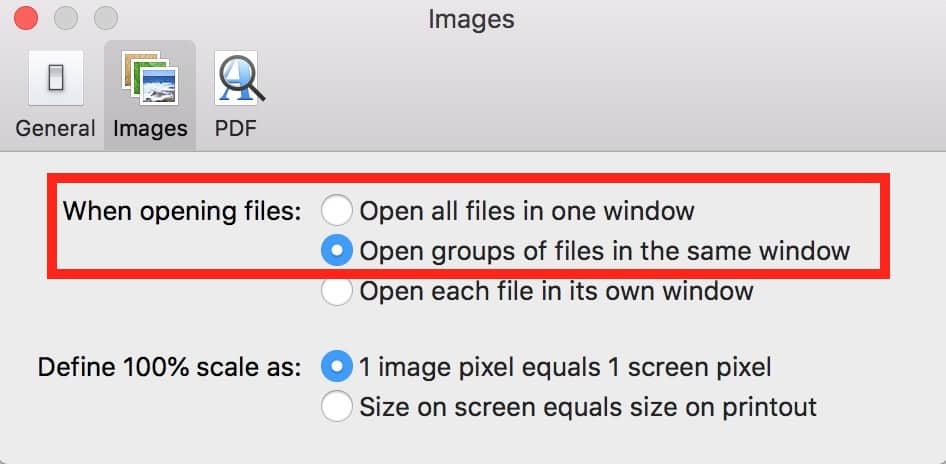The image size is (946, 464).
Task: Click the 'Open all files in one window' label text
Action: click(x=526, y=211)
